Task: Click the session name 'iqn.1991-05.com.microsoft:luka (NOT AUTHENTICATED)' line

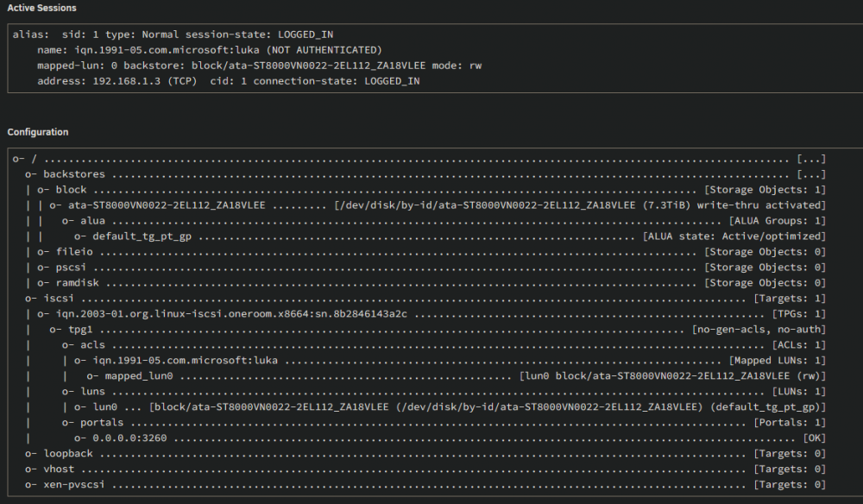Action: (209, 50)
